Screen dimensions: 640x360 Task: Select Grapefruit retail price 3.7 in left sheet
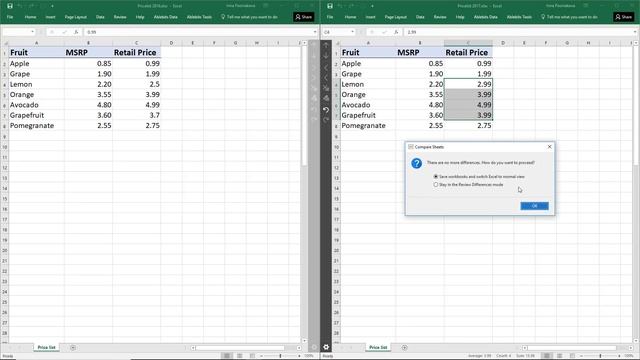point(136,115)
